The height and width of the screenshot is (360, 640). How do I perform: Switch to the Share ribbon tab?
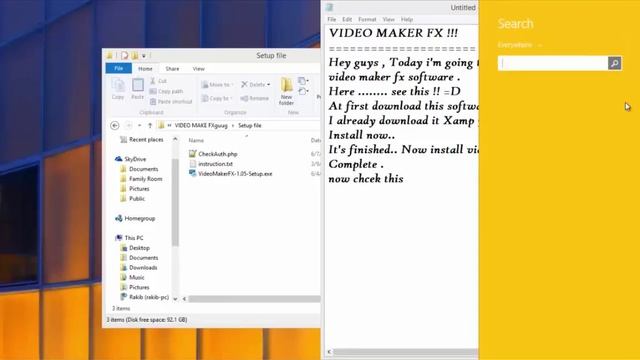point(172,69)
